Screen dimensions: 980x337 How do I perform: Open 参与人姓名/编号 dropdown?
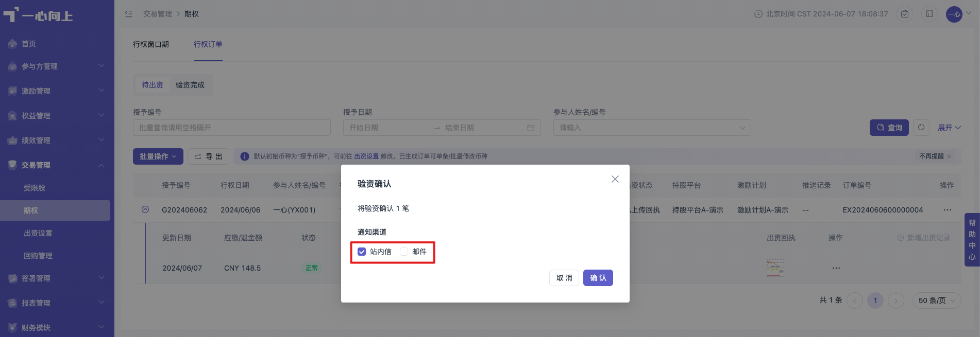tap(652, 128)
